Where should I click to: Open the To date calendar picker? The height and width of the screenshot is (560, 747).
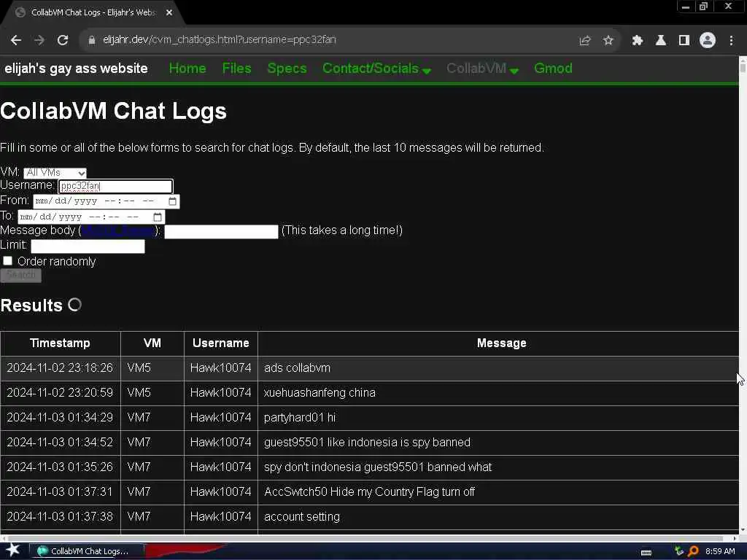(x=158, y=217)
